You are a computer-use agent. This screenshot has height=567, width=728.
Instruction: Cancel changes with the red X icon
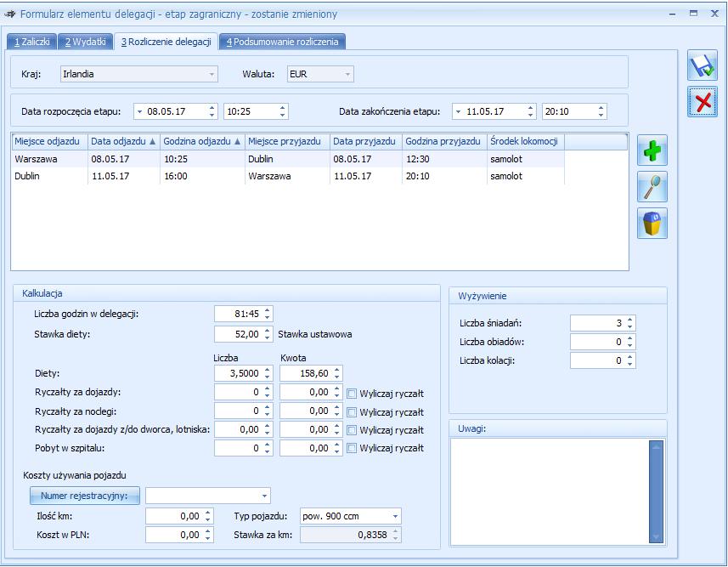pos(702,102)
